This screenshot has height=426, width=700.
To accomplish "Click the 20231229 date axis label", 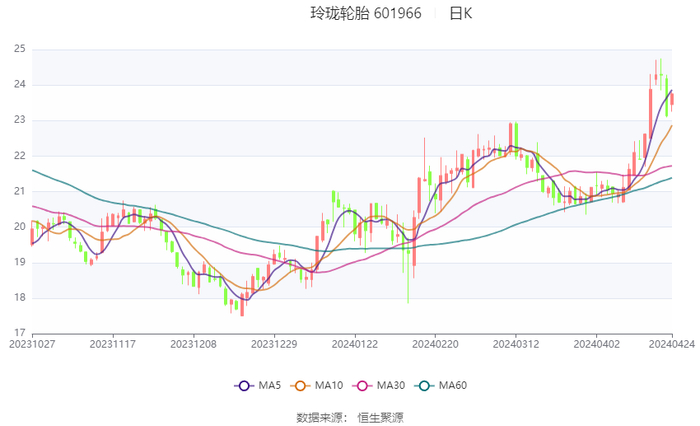I will (274, 342).
